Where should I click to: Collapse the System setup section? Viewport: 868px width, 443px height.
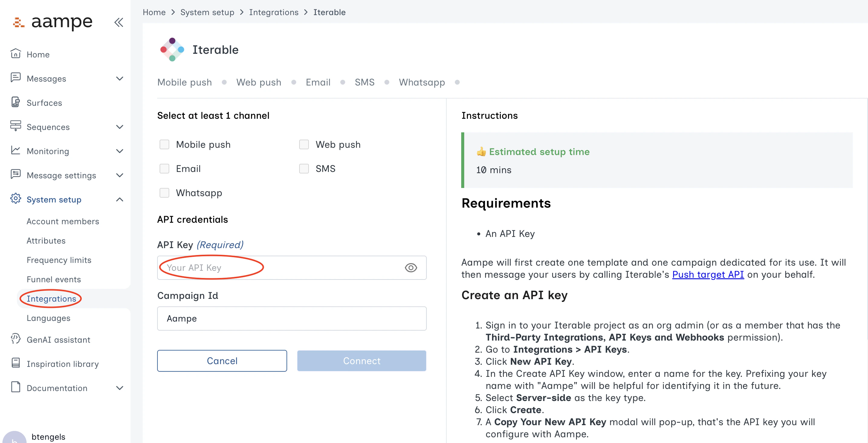(x=120, y=199)
